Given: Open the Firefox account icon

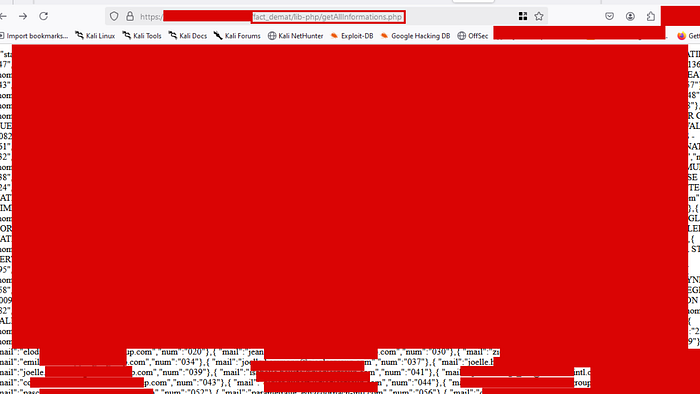Looking at the screenshot, I should (x=630, y=17).
